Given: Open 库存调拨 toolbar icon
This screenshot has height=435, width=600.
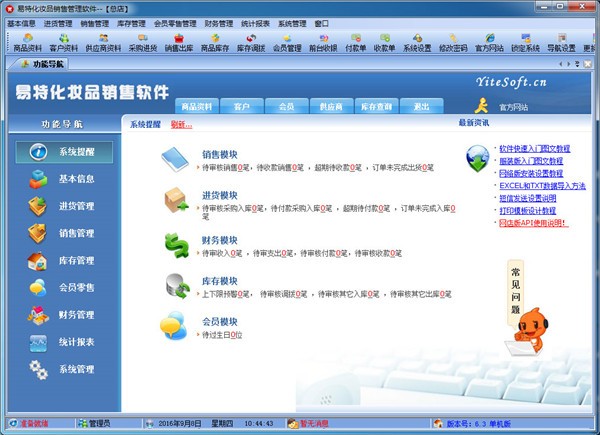Looking at the screenshot, I should click(251, 42).
